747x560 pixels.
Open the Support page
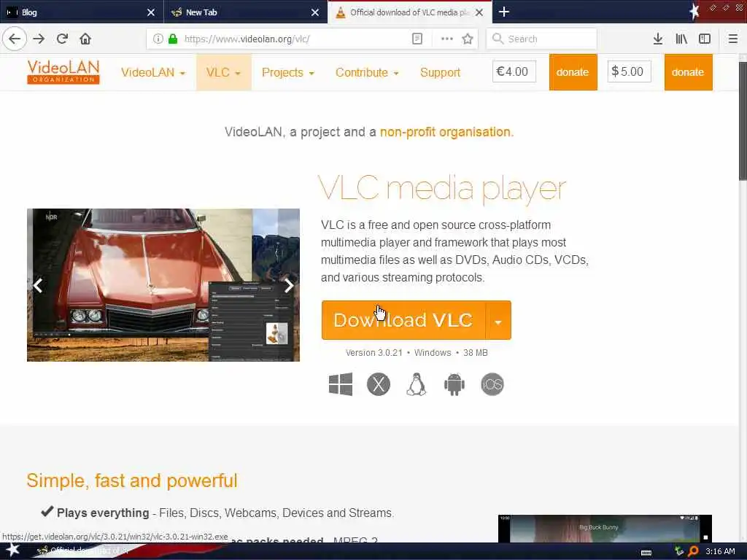click(440, 72)
